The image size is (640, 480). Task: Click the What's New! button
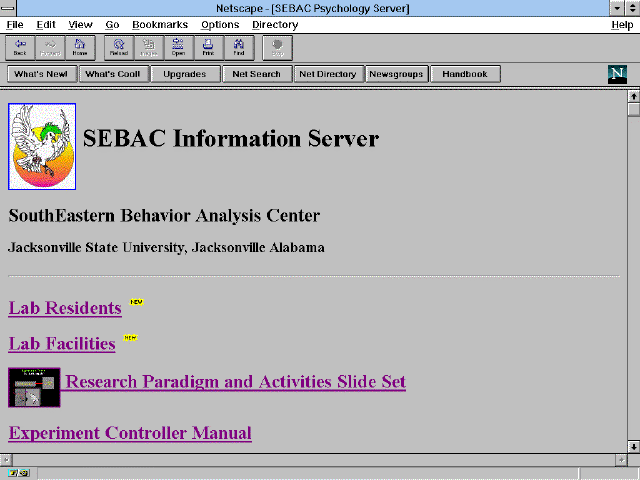coord(42,74)
